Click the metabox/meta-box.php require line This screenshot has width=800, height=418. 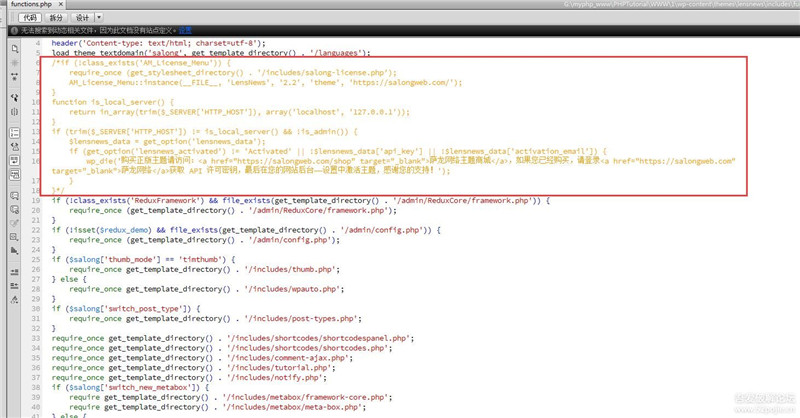pyautogui.click(x=218, y=407)
